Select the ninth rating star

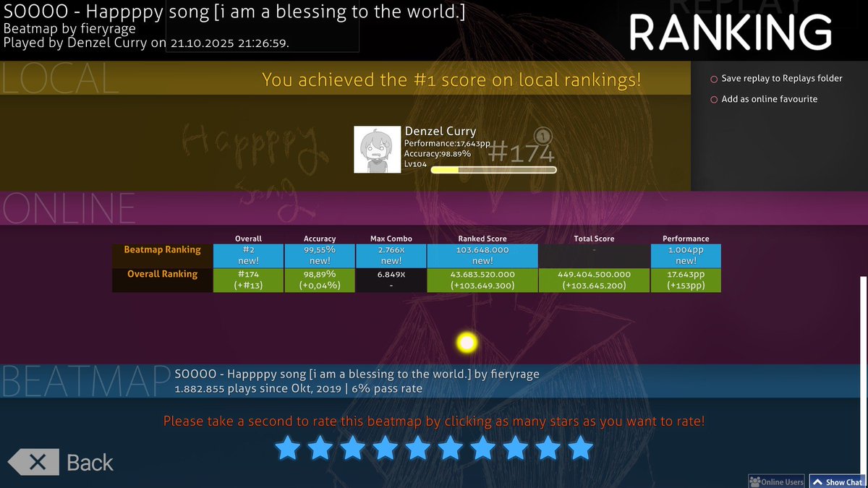pos(548,448)
